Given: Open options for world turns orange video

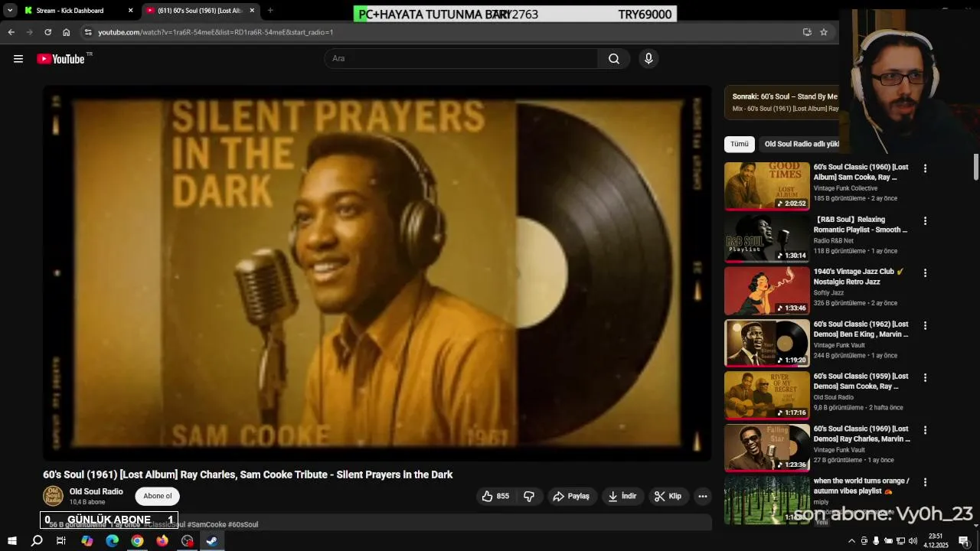Looking at the screenshot, I should [x=925, y=482].
